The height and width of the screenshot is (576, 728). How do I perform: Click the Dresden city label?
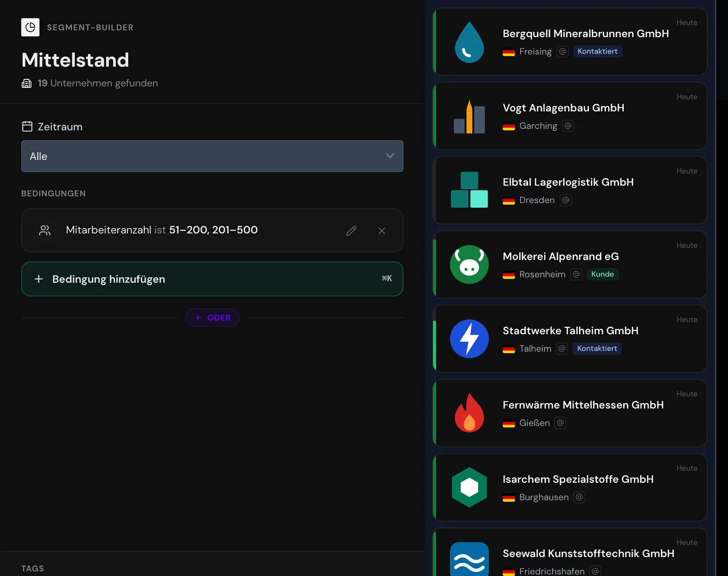(537, 200)
